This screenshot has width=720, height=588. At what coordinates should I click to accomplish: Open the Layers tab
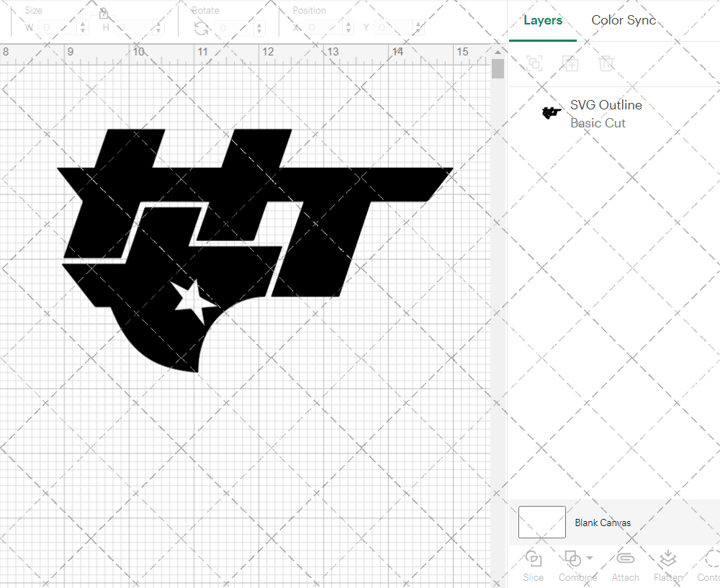pos(543,20)
